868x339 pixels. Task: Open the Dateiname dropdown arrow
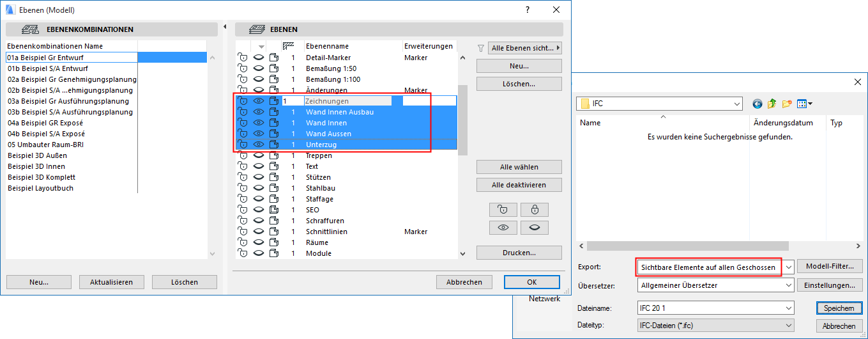pyautogui.click(x=788, y=308)
